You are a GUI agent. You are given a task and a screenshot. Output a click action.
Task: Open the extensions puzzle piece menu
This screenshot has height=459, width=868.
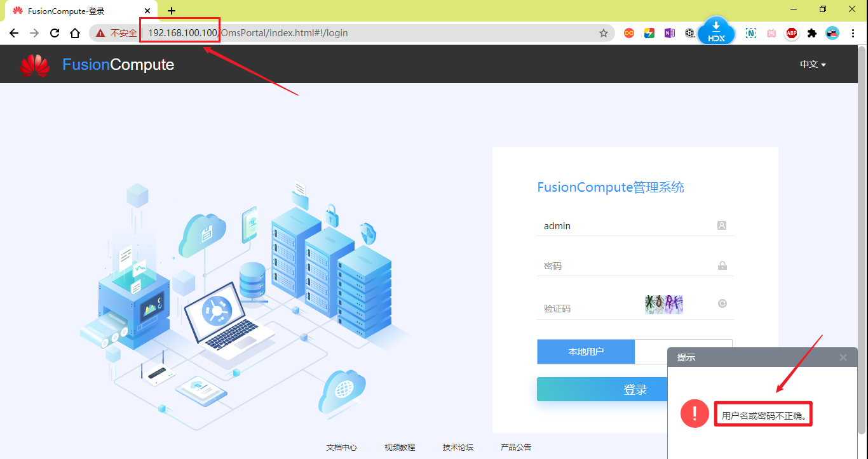pyautogui.click(x=812, y=33)
